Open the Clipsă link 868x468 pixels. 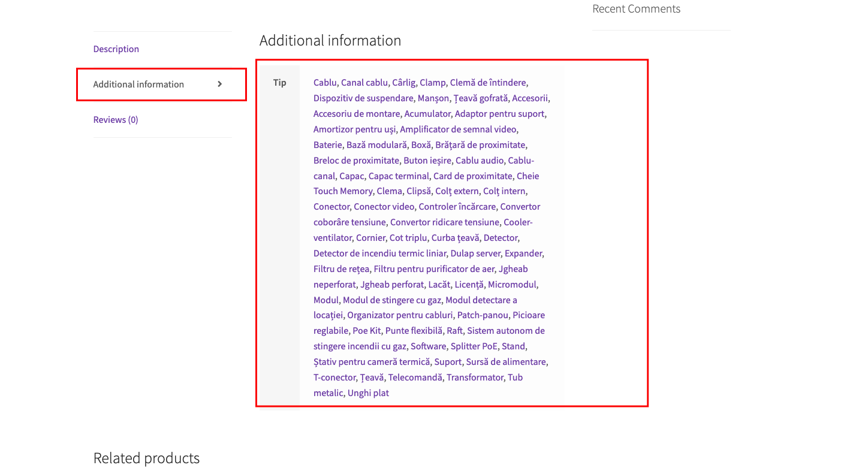coord(418,191)
